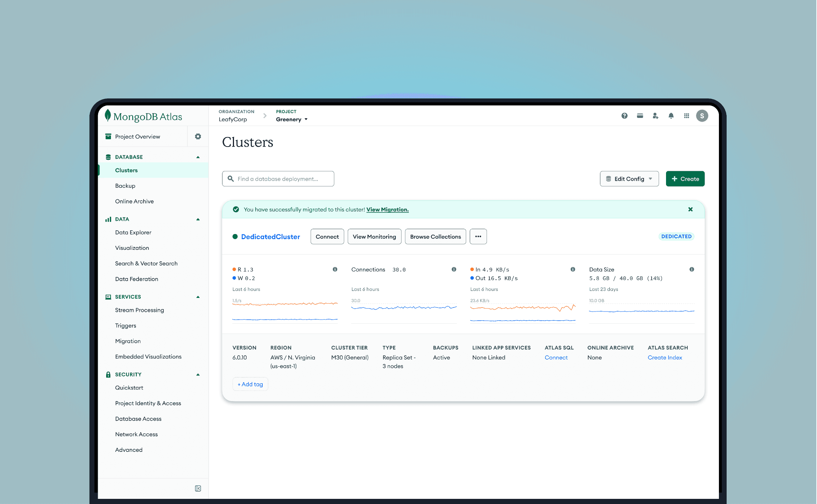Open project settings gear icon
817x504 pixels.
198,136
